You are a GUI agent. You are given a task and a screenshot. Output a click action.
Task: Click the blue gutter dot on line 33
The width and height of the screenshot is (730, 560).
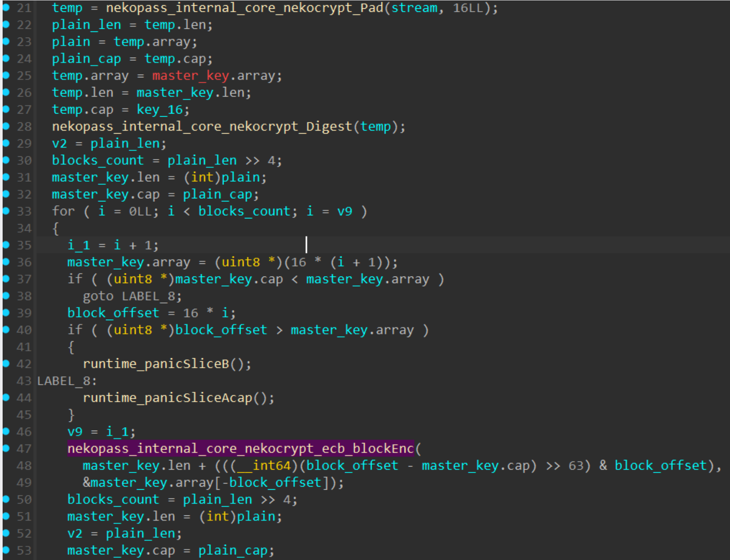point(6,211)
